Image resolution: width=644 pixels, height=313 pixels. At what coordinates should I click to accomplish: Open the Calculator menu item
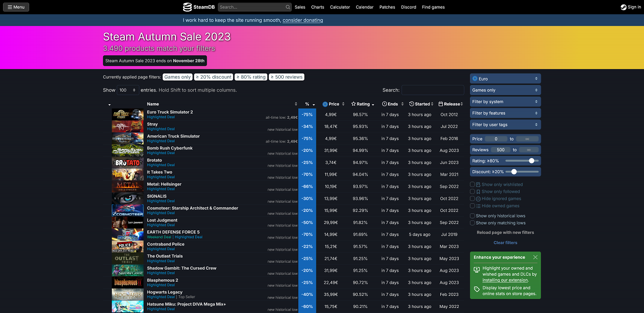340,7
